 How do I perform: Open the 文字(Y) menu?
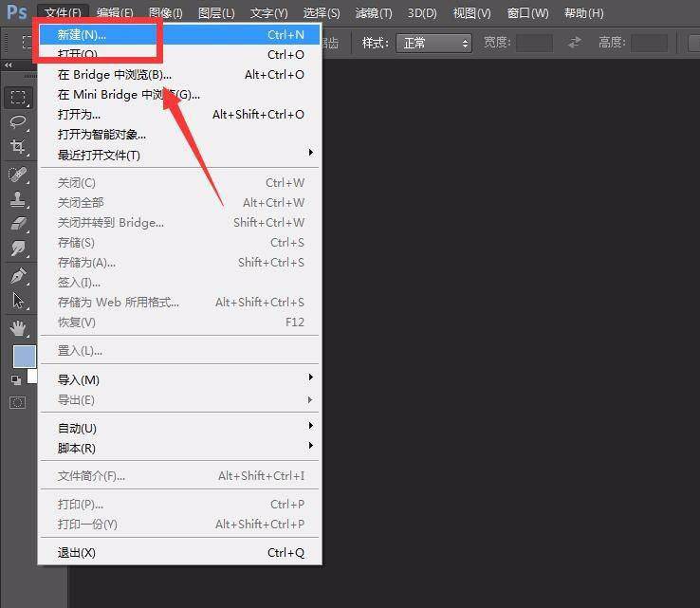click(269, 13)
